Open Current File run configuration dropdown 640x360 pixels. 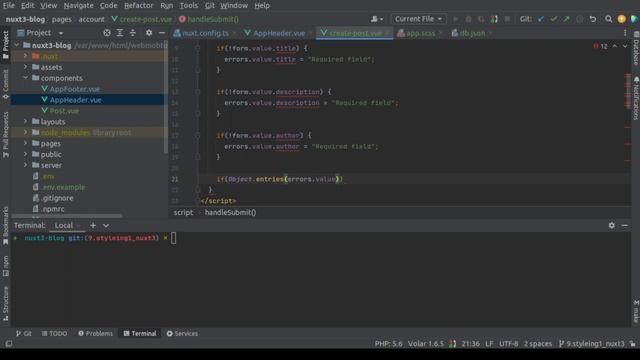418,19
